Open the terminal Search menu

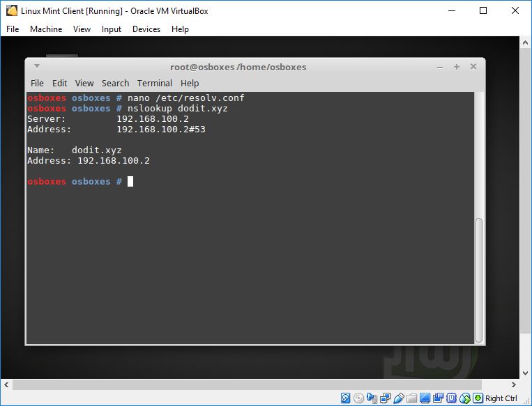115,83
